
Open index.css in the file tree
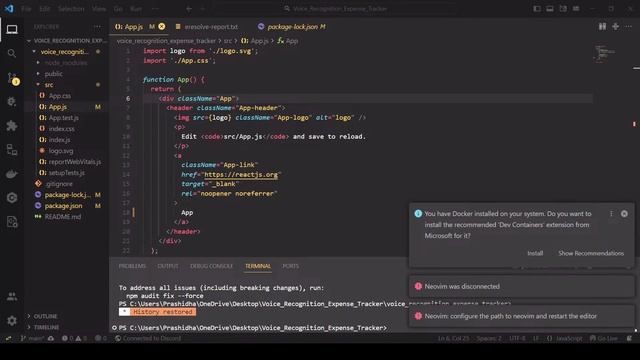61,129
